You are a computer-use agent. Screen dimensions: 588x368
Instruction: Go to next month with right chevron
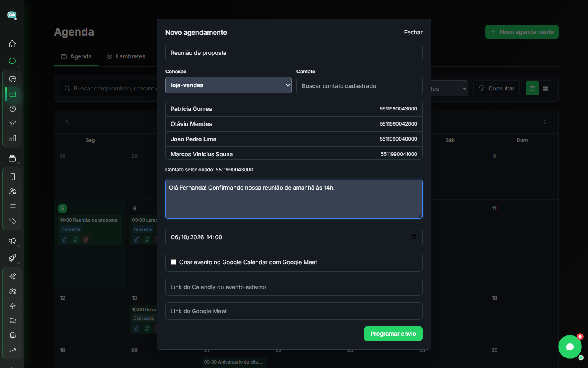click(x=545, y=122)
